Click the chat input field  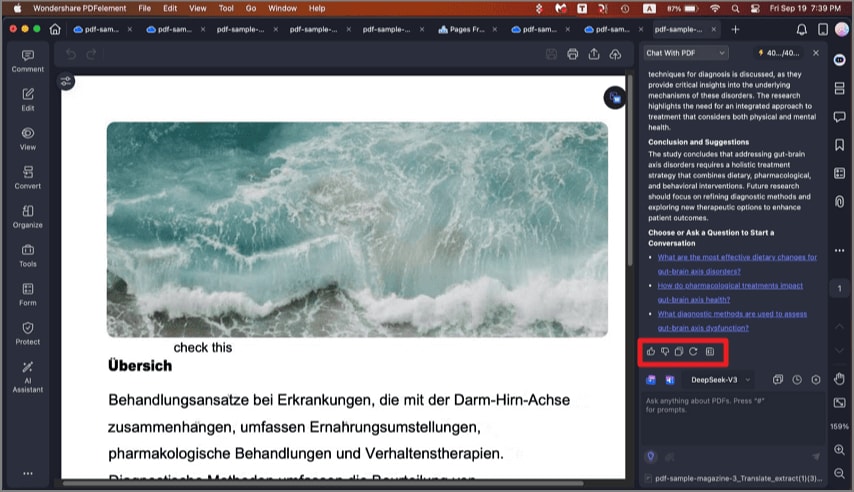tap(733, 420)
